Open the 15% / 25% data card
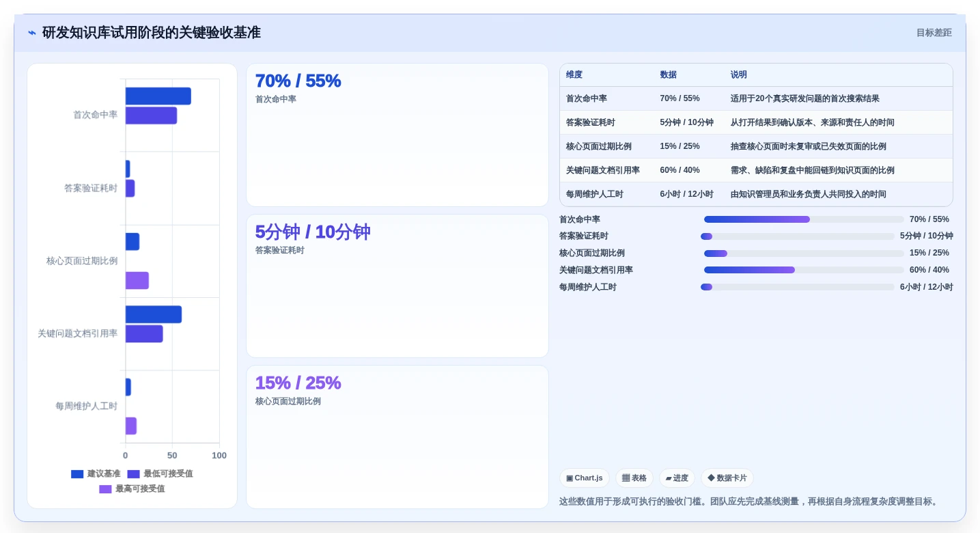 (x=397, y=437)
